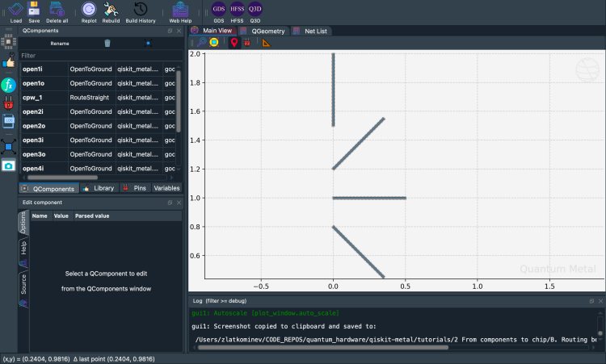Open the Q3D renderer

tap(255, 11)
